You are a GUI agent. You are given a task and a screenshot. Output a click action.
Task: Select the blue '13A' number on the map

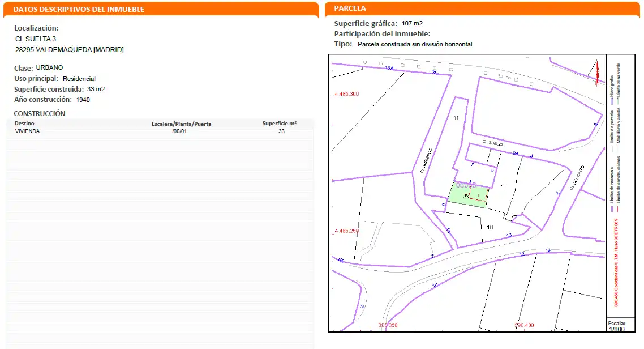tap(389, 68)
